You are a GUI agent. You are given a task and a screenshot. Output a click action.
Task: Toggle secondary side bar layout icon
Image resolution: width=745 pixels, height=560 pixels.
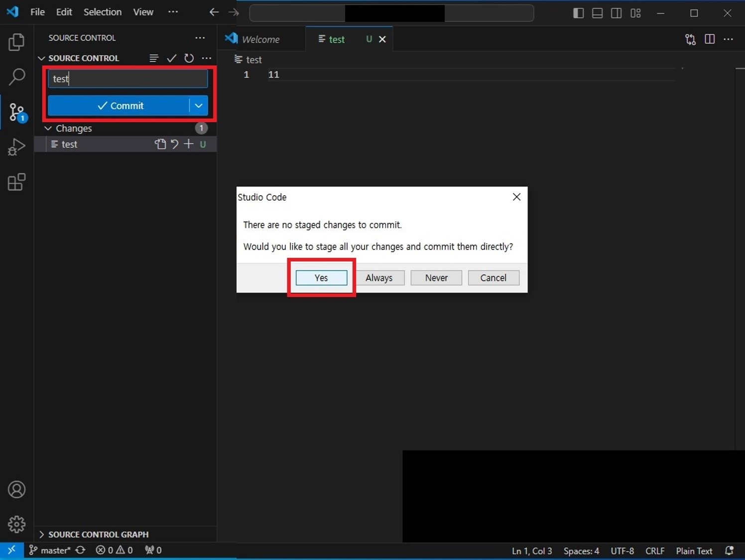click(x=616, y=13)
